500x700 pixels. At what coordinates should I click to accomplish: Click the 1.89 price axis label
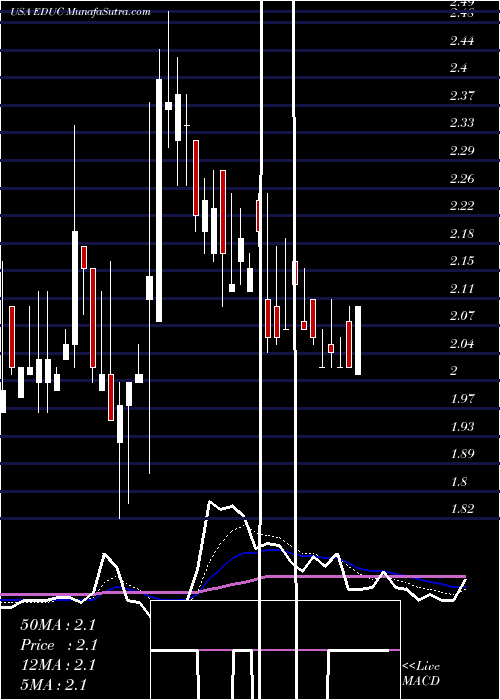[x=462, y=454]
